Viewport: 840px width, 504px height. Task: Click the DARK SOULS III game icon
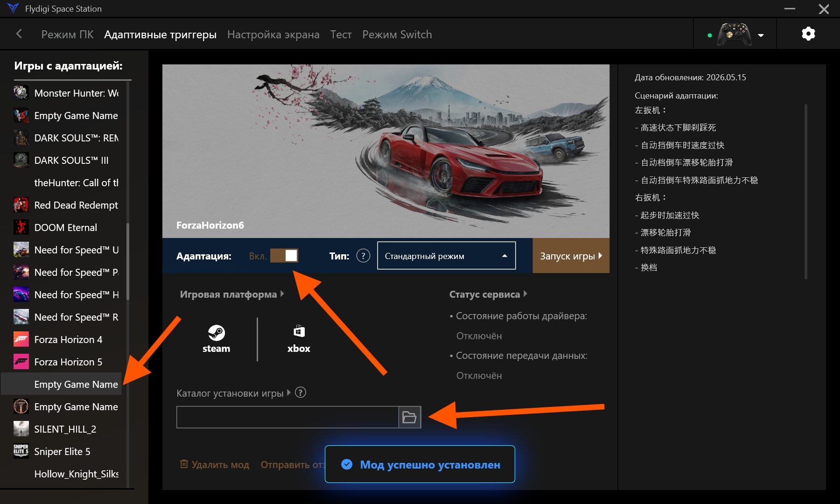click(21, 160)
